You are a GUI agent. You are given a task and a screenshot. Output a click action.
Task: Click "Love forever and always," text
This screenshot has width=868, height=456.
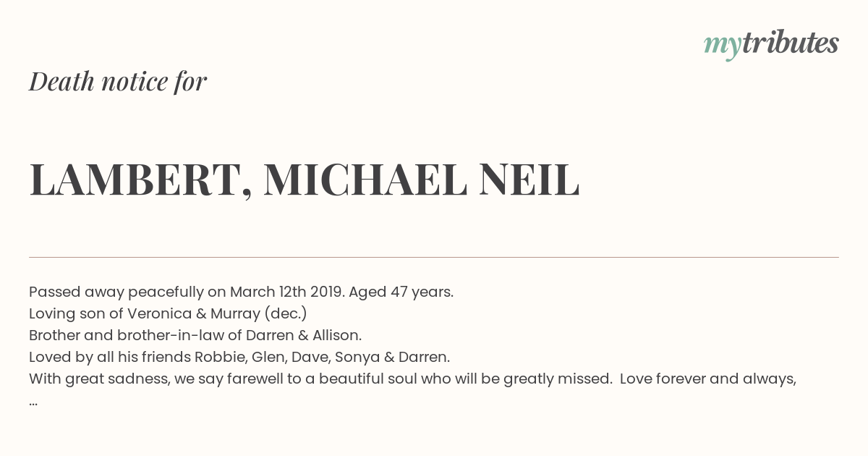click(708, 379)
